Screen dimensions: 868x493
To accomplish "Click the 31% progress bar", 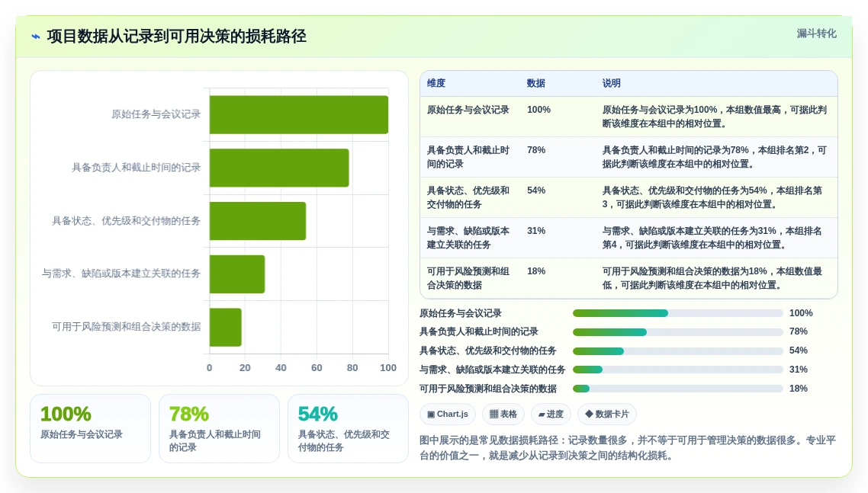I will pyautogui.click(x=677, y=370).
